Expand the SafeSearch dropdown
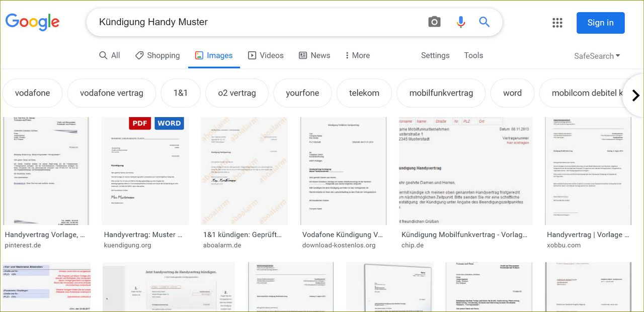 tap(597, 56)
